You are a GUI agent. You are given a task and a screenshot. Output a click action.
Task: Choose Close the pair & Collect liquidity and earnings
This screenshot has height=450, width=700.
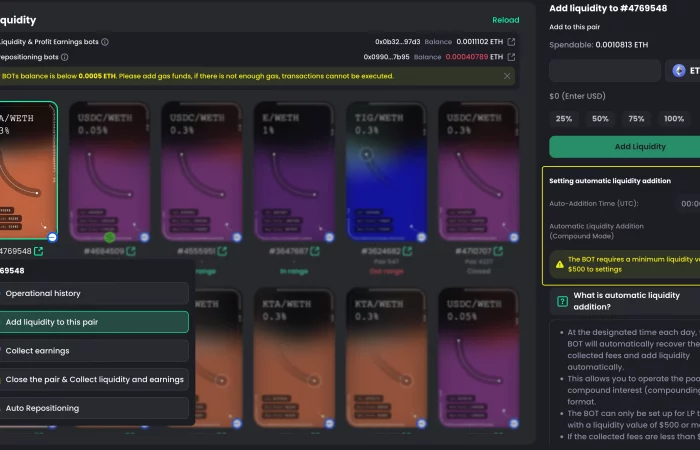click(x=94, y=379)
